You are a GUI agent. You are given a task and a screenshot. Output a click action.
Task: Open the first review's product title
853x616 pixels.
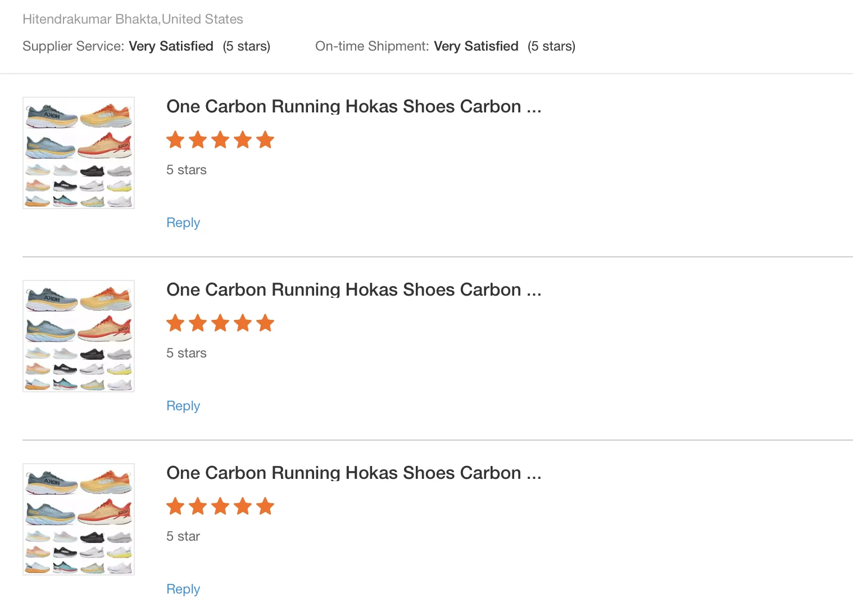click(353, 106)
